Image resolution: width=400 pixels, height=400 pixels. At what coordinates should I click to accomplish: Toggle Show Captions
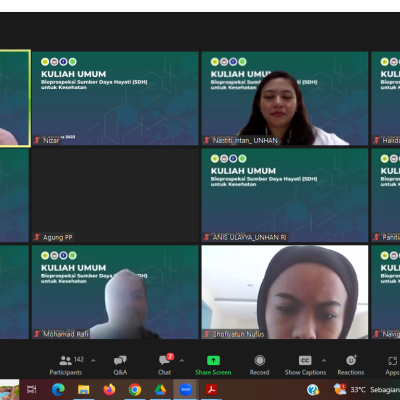(305, 365)
